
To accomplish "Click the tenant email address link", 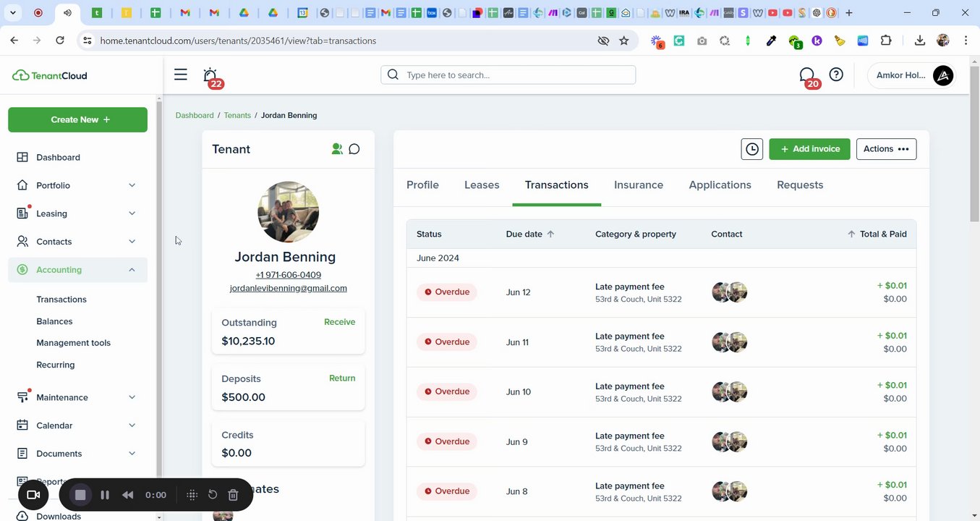I will point(288,288).
